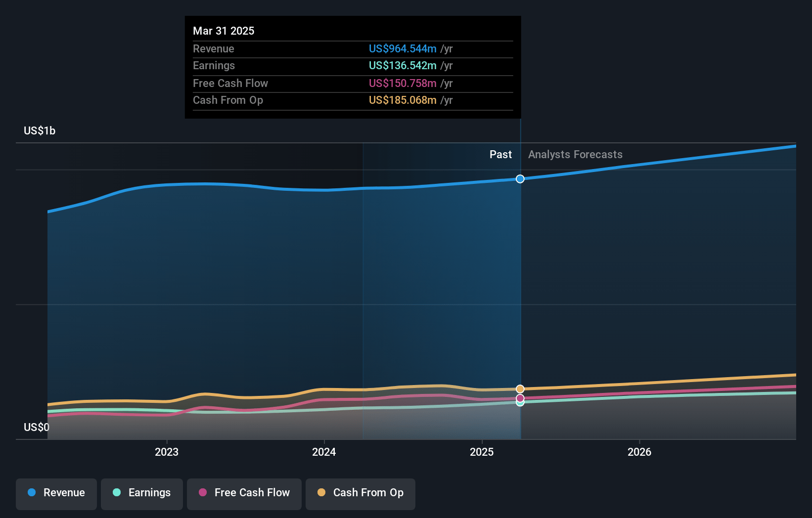Toggle the Free Cash Flow legend button
This screenshot has width=812, height=518.
[x=244, y=494]
